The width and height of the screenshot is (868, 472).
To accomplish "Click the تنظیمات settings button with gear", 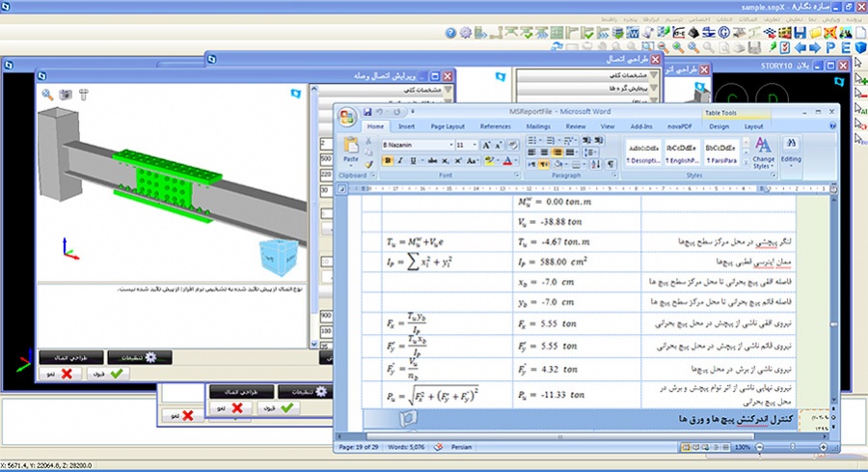I will click(x=139, y=357).
